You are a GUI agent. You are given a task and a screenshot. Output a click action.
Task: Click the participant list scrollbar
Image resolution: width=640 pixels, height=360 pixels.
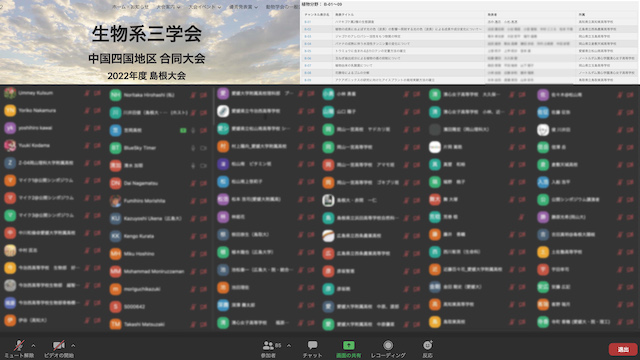(213, 107)
